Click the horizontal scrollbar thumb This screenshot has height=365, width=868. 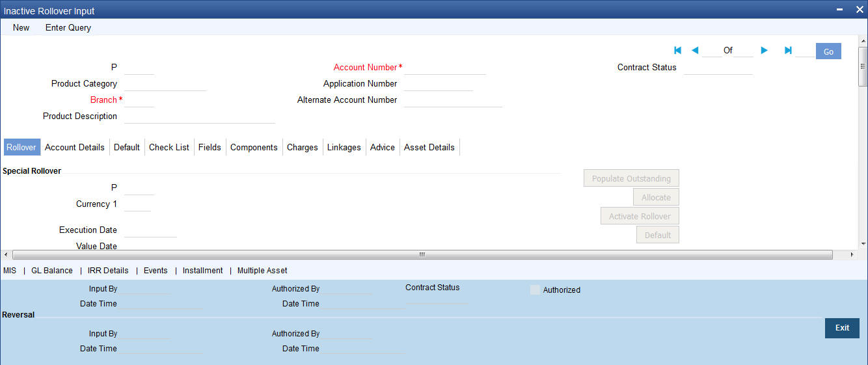[x=422, y=254]
